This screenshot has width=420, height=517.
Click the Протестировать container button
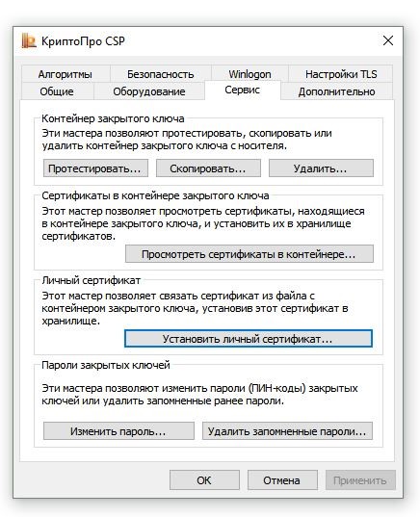click(95, 168)
